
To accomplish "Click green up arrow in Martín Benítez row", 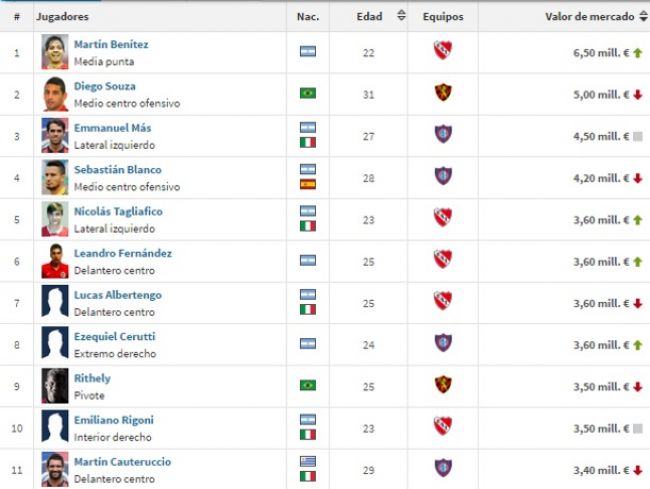I will (x=637, y=52).
